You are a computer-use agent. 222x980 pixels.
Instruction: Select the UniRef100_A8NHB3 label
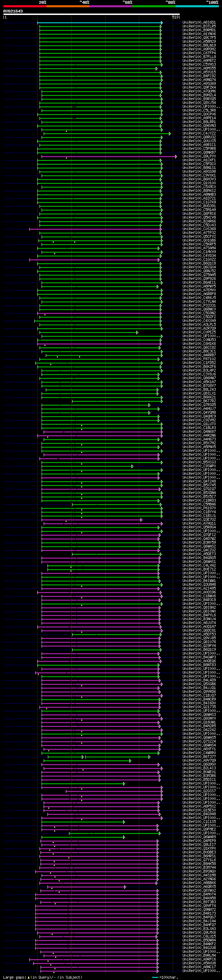click(x=199, y=194)
